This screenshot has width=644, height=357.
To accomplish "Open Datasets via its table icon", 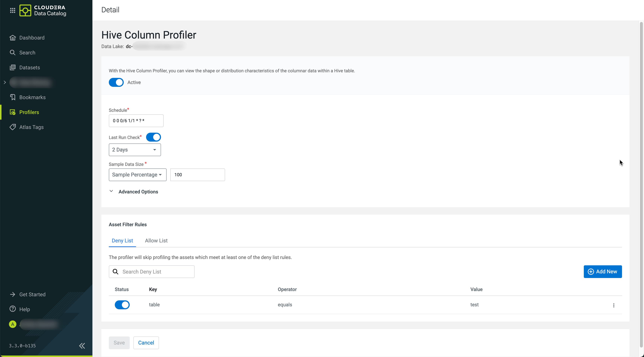I will point(12,67).
